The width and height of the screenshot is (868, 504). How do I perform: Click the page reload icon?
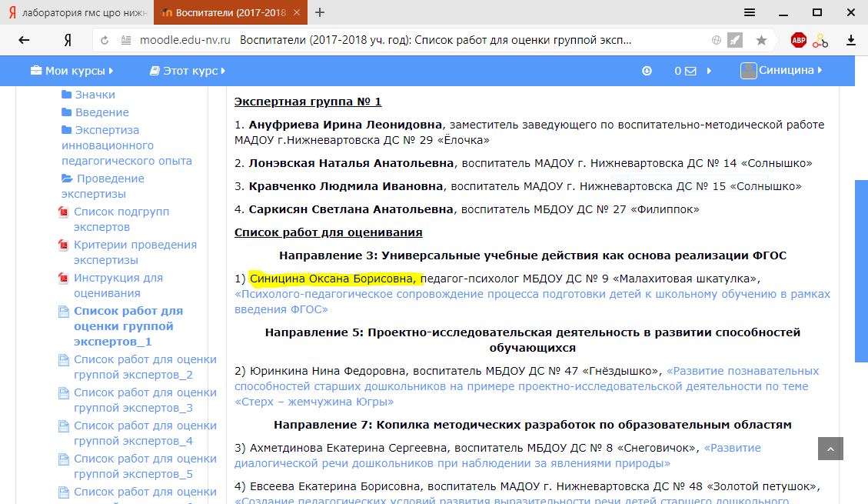105,41
